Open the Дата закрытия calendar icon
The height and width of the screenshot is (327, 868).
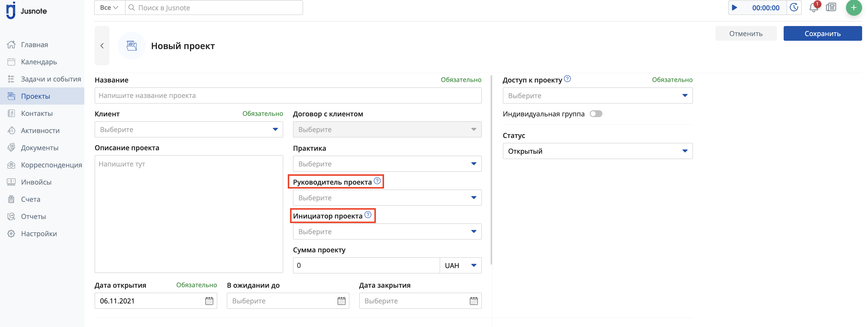coord(473,301)
